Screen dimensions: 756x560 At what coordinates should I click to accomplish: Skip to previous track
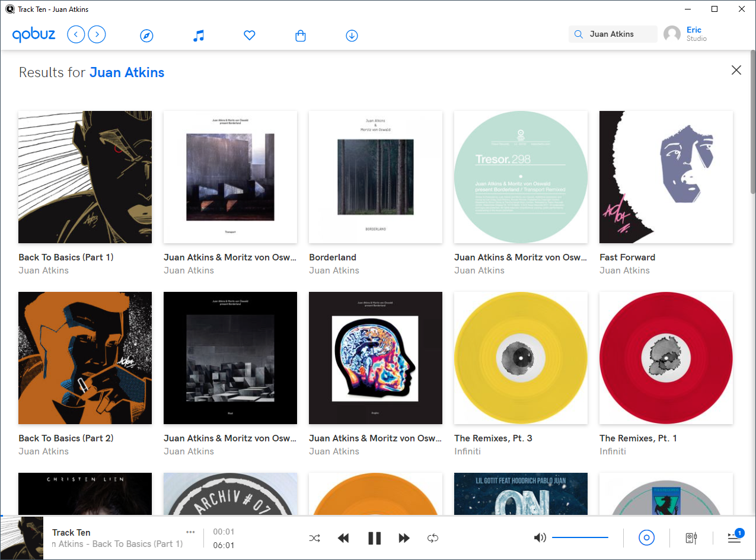point(343,538)
